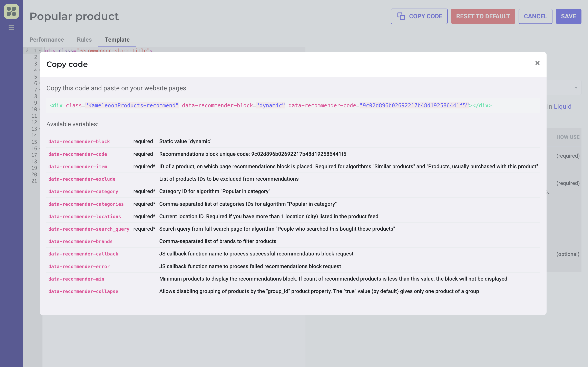Click the info marker beside line 1
This screenshot has width=588, height=367.
[x=27, y=51]
